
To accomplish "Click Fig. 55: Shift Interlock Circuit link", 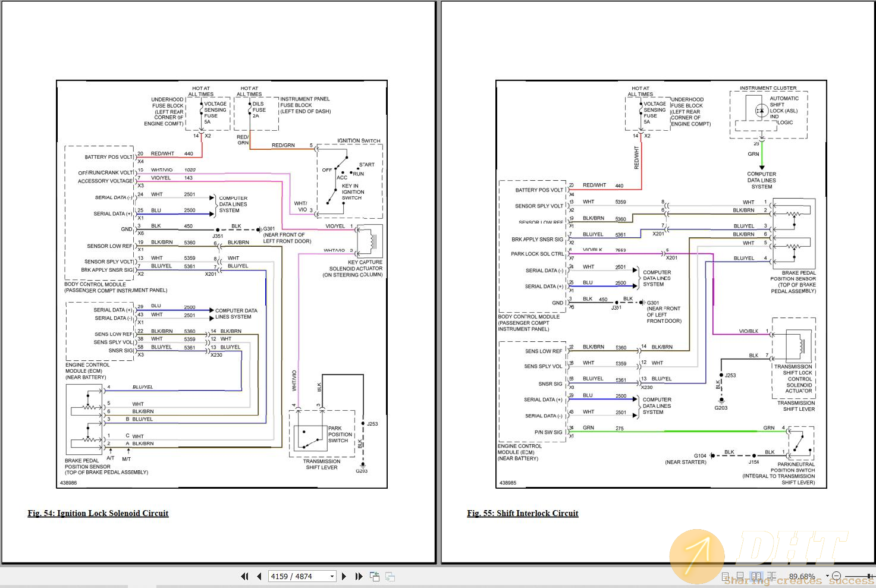I will pyautogui.click(x=523, y=513).
